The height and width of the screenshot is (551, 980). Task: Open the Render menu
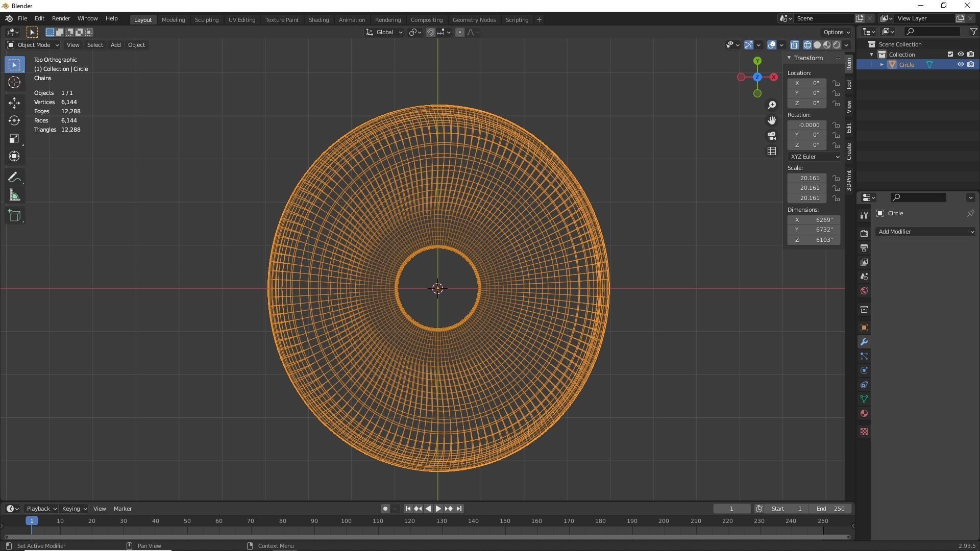click(61, 18)
